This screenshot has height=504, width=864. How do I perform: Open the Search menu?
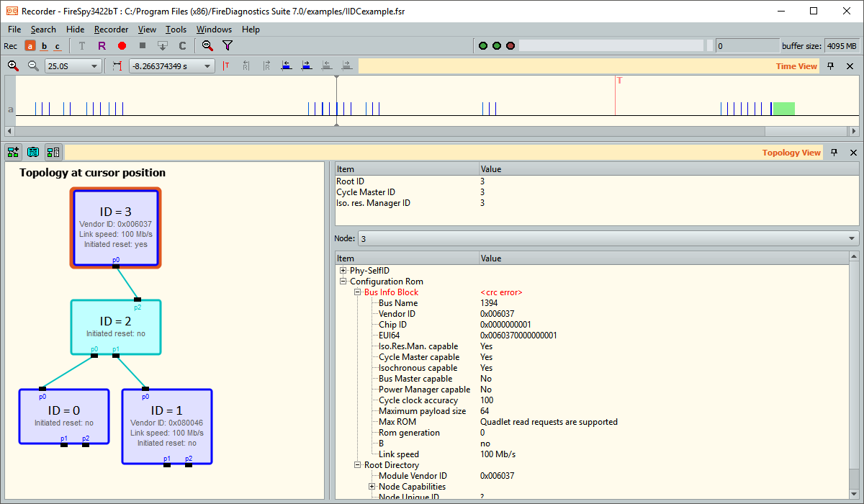point(43,30)
